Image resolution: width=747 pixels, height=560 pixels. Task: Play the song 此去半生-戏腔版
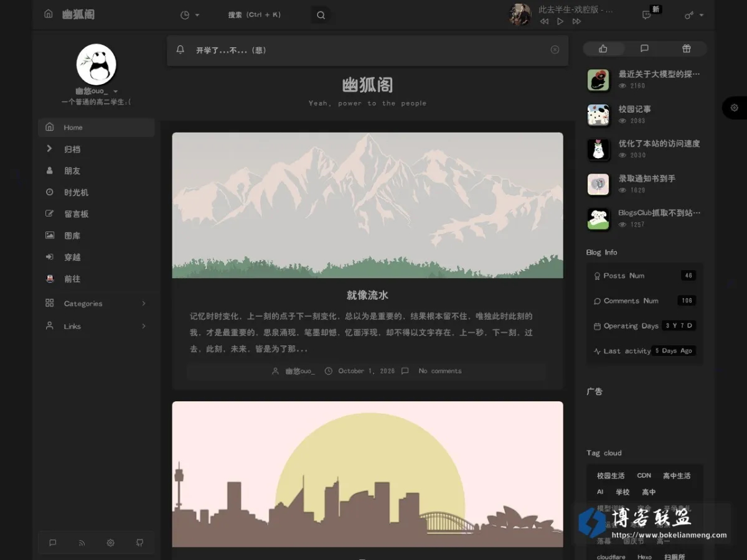tap(560, 22)
